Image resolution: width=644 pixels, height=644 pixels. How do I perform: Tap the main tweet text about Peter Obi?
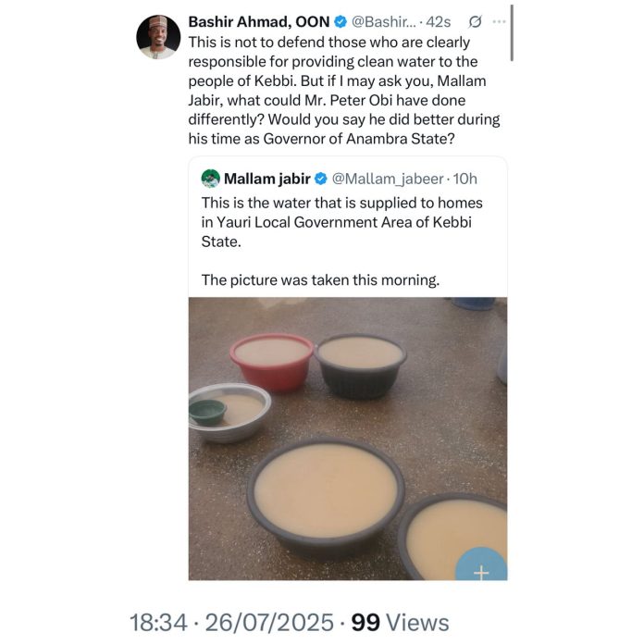point(344,91)
